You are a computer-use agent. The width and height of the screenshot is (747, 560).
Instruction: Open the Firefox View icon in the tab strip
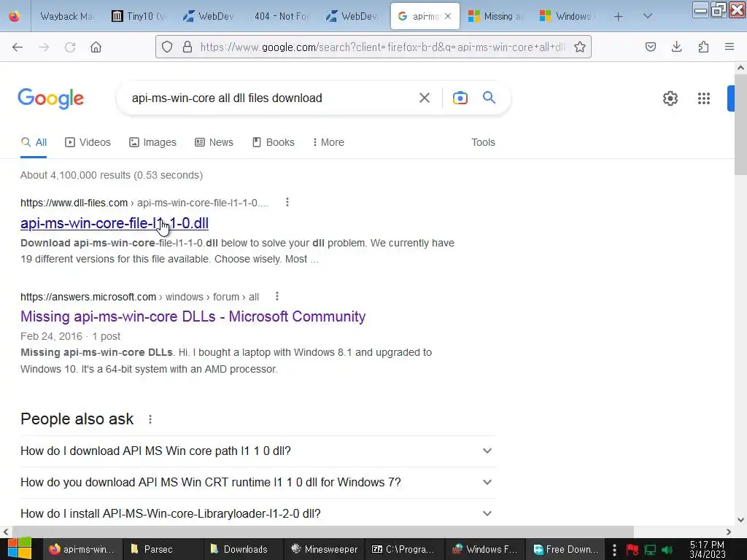click(15, 16)
